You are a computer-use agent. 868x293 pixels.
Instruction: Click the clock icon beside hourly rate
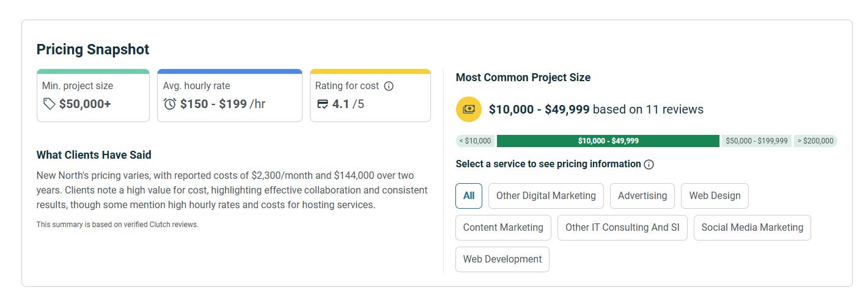(170, 104)
